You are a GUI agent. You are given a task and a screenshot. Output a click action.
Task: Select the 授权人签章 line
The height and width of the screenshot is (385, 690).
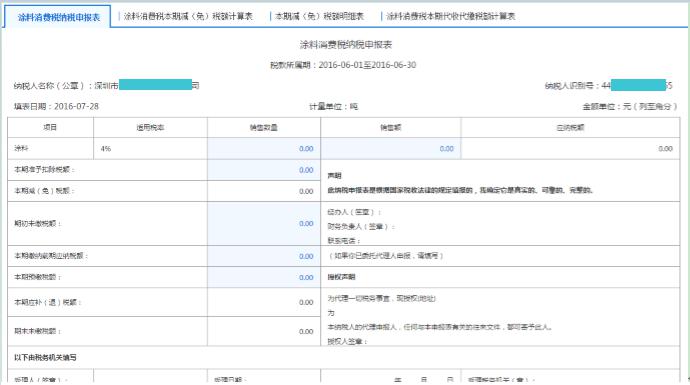pyautogui.click(x=347, y=341)
